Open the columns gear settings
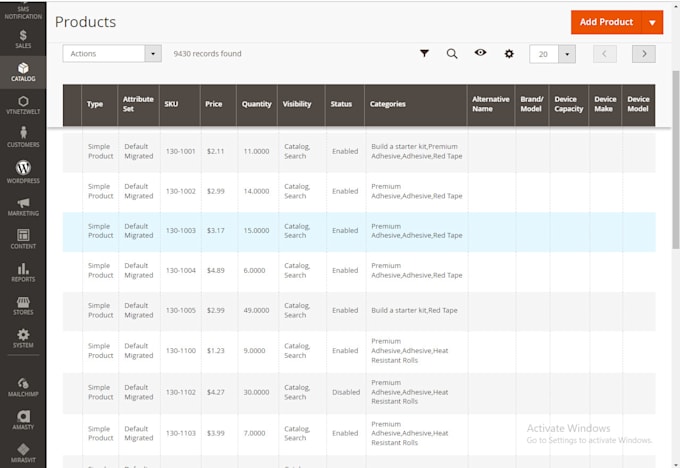This screenshot has width=680, height=468. (x=509, y=54)
